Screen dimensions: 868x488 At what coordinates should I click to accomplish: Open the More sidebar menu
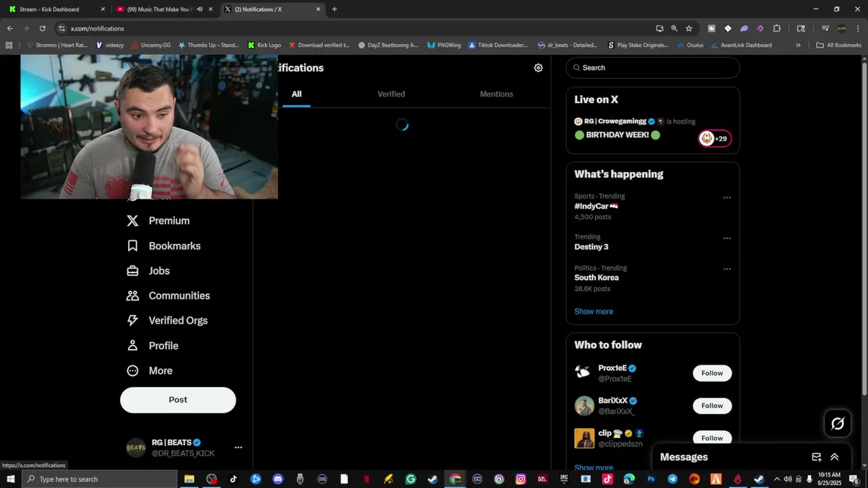point(150,371)
